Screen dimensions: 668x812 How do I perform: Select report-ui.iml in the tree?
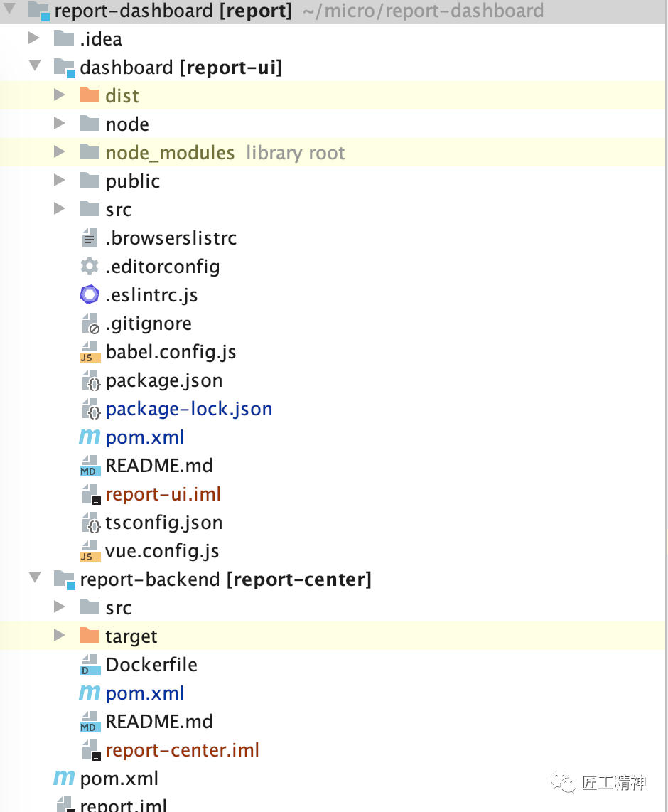tap(163, 494)
